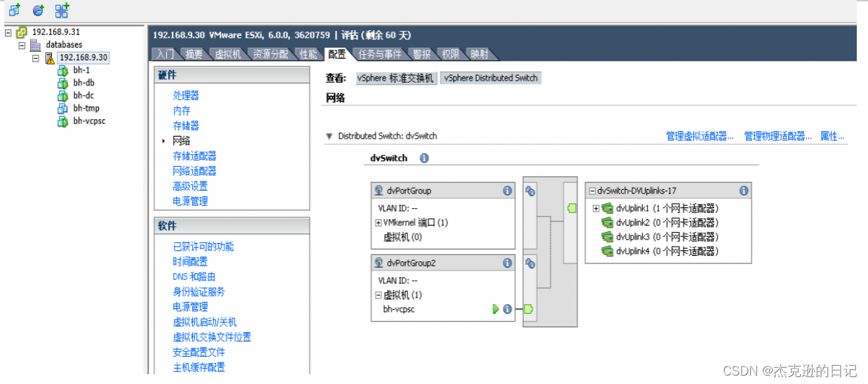Switch to the 摘要 tab
This screenshot has width=868, height=384.
[194, 54]
